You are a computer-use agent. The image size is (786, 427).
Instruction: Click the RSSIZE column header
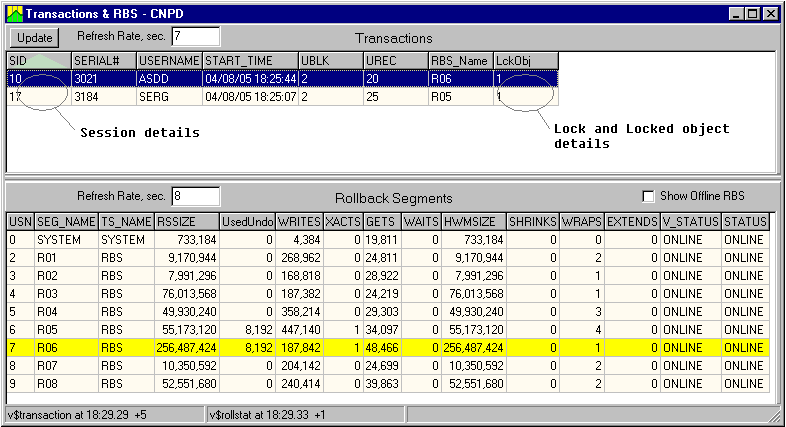[186, 222]
